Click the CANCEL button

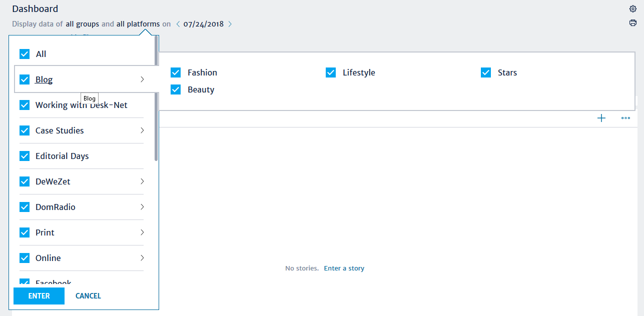pyautogui.click(x=88, y=296)
